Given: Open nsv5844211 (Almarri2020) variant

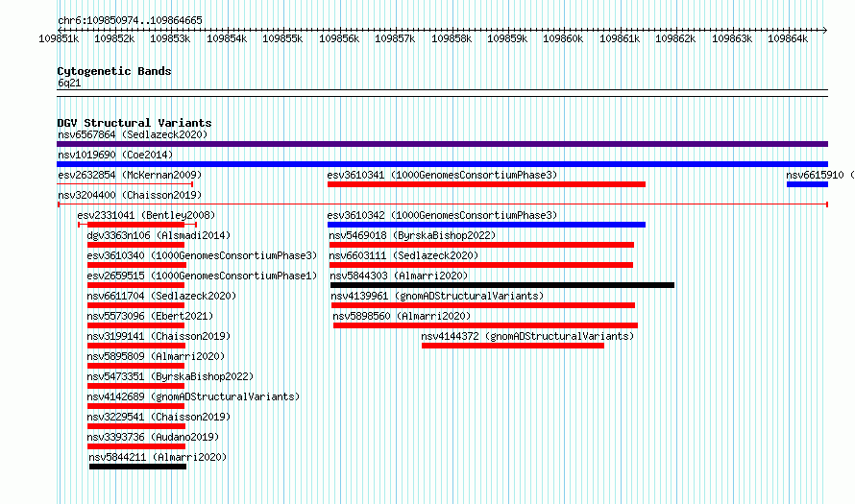Looking at the screenshot, I should (158, 457).
